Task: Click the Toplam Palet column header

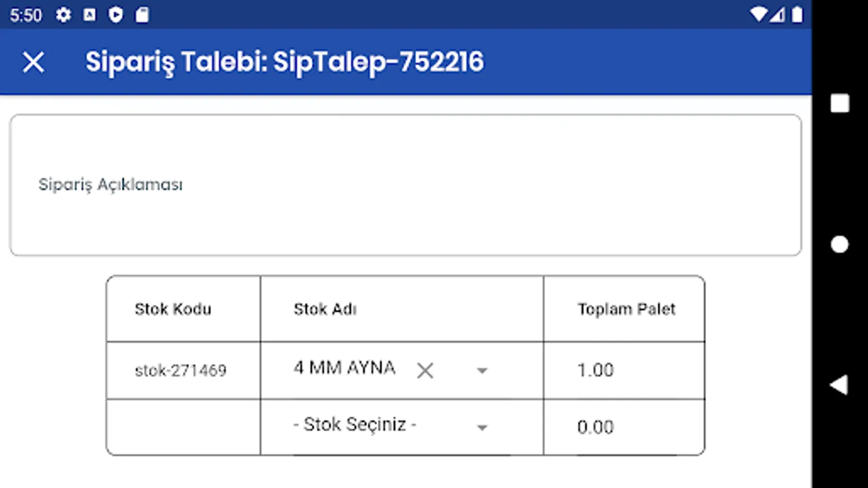Action: pos(626,309)
